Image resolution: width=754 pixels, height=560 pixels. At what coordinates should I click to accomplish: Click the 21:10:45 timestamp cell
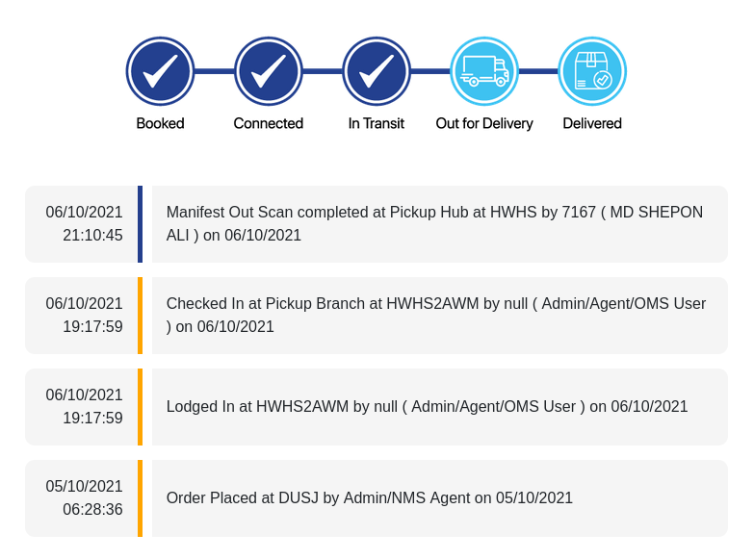(92, 235)
